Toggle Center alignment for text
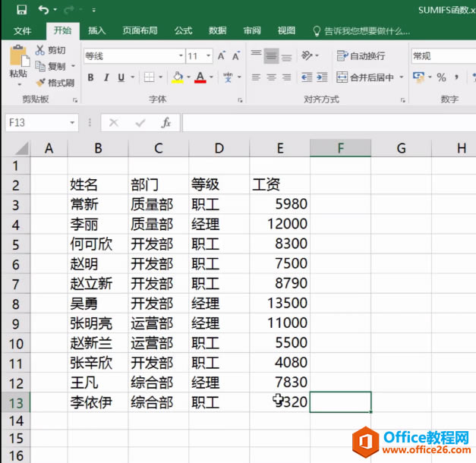 (x=271, y=77)
